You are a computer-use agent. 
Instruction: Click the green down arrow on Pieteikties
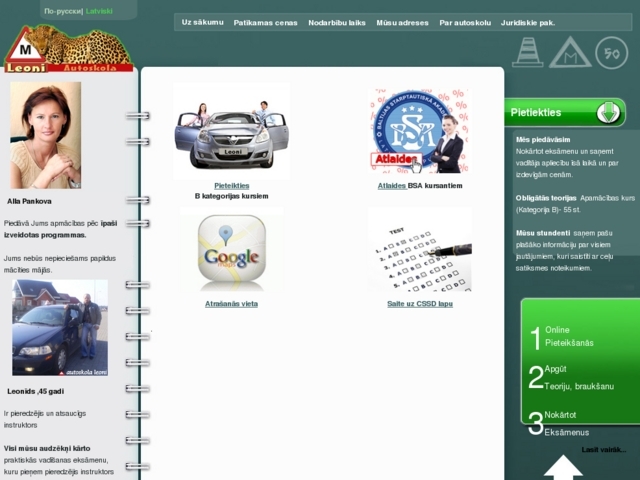click(x=609, y=113)
